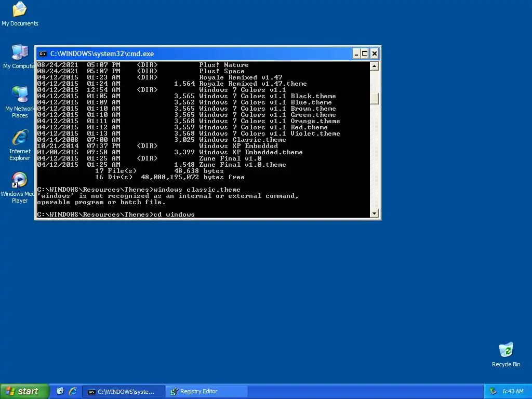Click 'Royale Remixed v1.47.theme' line
Viewport: 532px width, 399px height.
point(172,84)
